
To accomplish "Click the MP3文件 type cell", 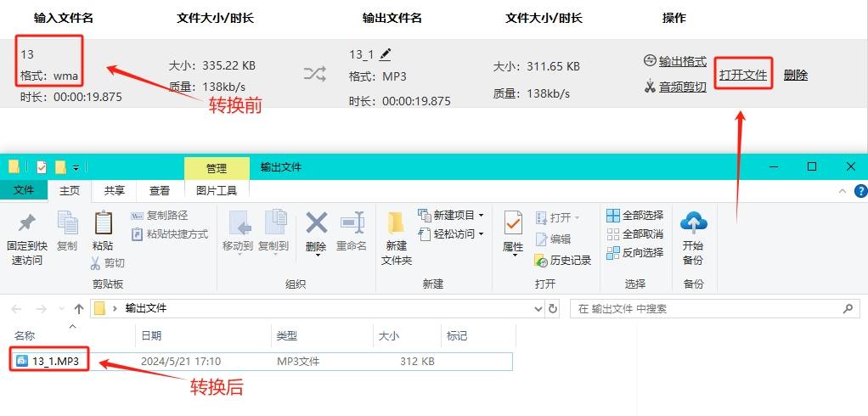I will coord(298,361).
